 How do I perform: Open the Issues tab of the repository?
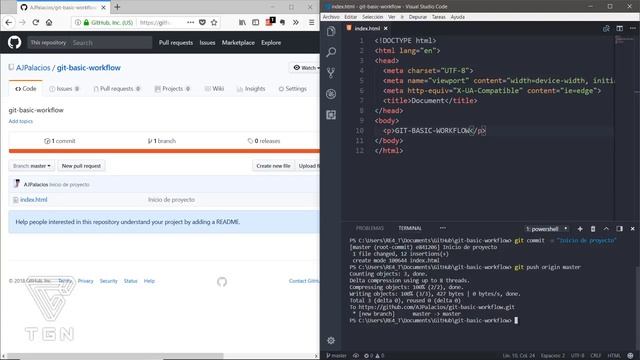coord(64,89)
